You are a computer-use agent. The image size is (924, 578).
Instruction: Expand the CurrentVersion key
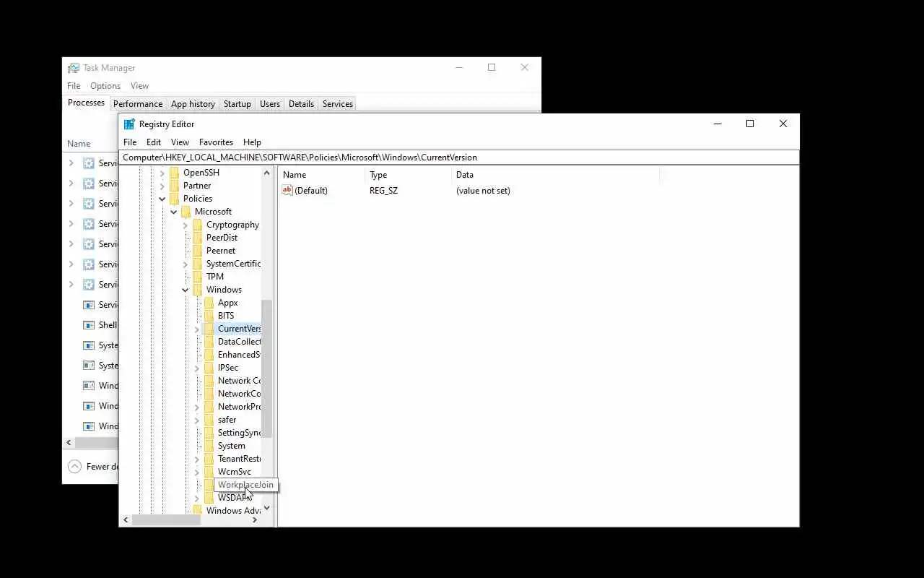point(197,329)
